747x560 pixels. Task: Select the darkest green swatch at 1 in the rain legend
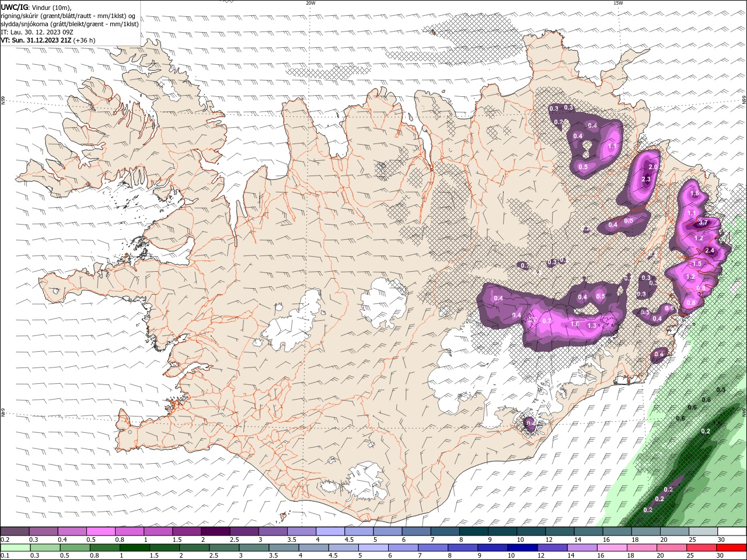[x=134, y=548]
